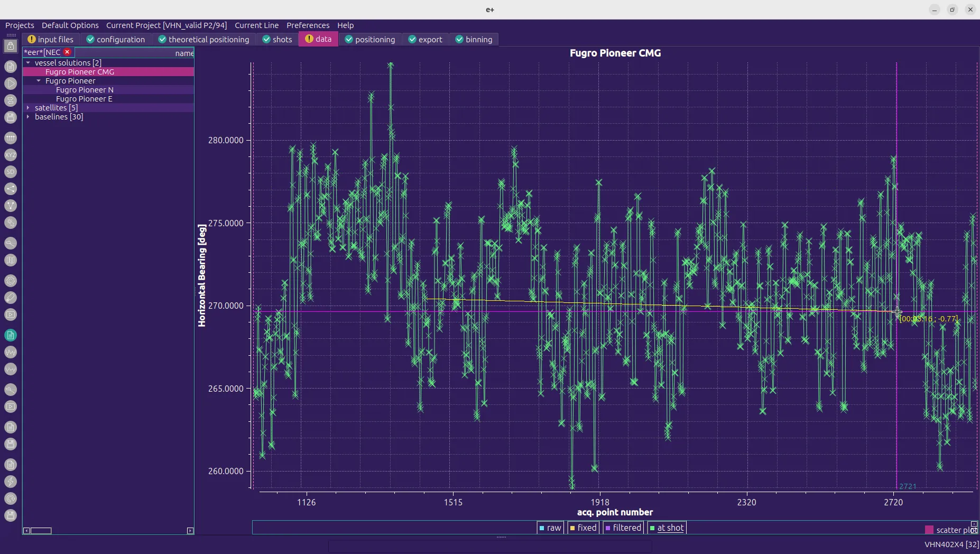Clear the *eer* name filter with red X
The image size is (980, 554).
click(x=67, y=52)
